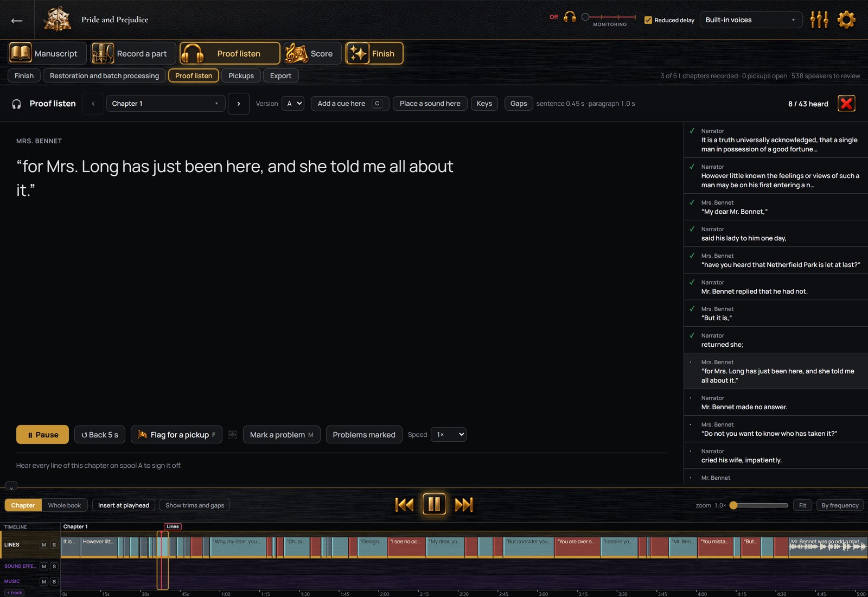Screen dimensions: 868x597
Task: Click Mark a problem button
Action: click(282, 435)
